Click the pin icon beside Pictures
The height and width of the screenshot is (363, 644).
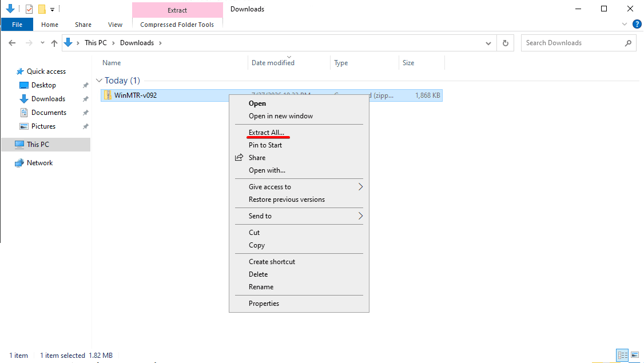tap(85, 126)
